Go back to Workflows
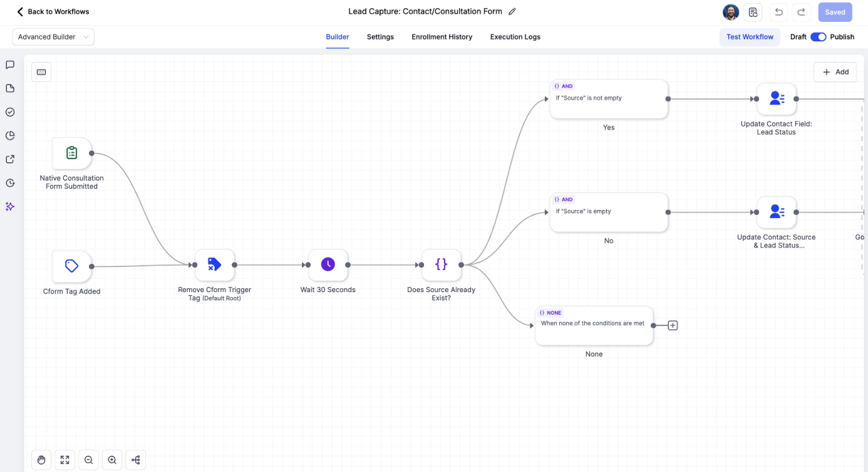The height and width of the screenshot is (472, 868). [x=53, y=12]
